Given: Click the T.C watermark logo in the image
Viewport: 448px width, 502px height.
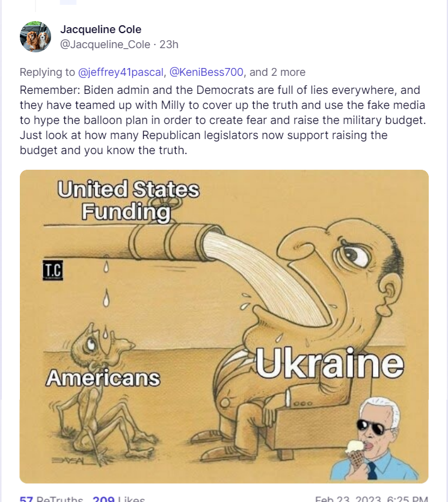Looking at the screenshot, I should 53,270.
